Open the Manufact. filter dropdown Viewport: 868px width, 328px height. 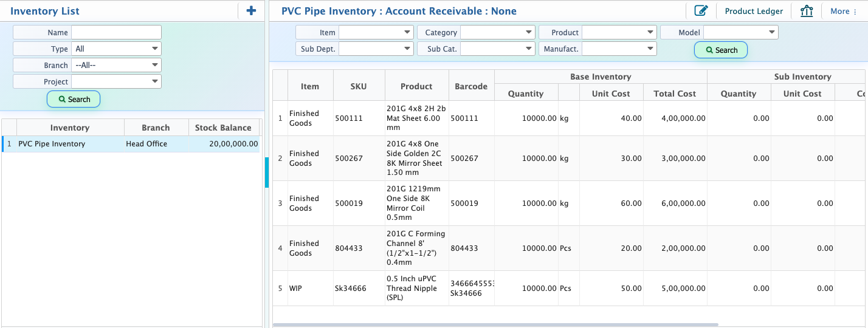[619, 49]
